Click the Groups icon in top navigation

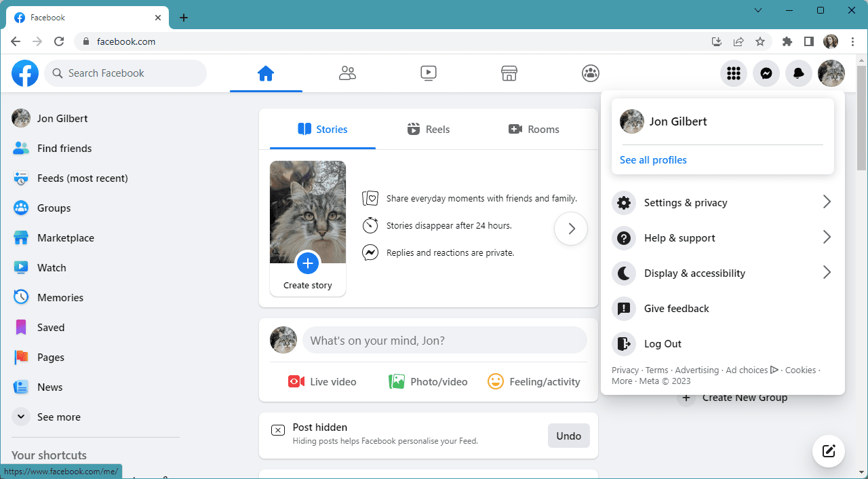[x=591, y=73]
